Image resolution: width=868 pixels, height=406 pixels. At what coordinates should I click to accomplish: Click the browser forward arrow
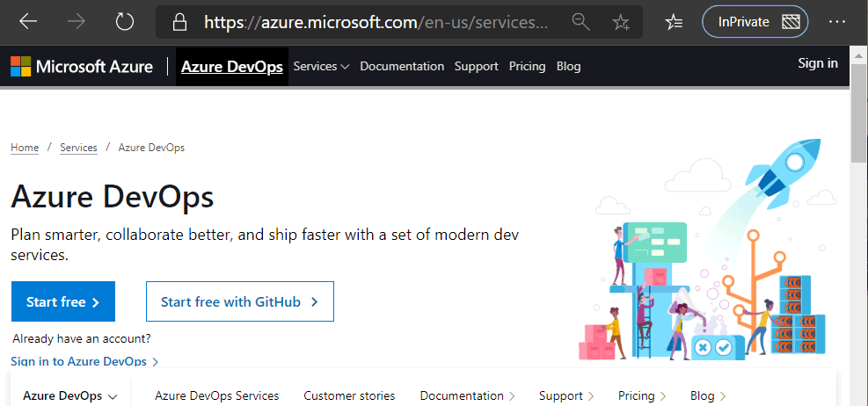(x=77, y=22)
